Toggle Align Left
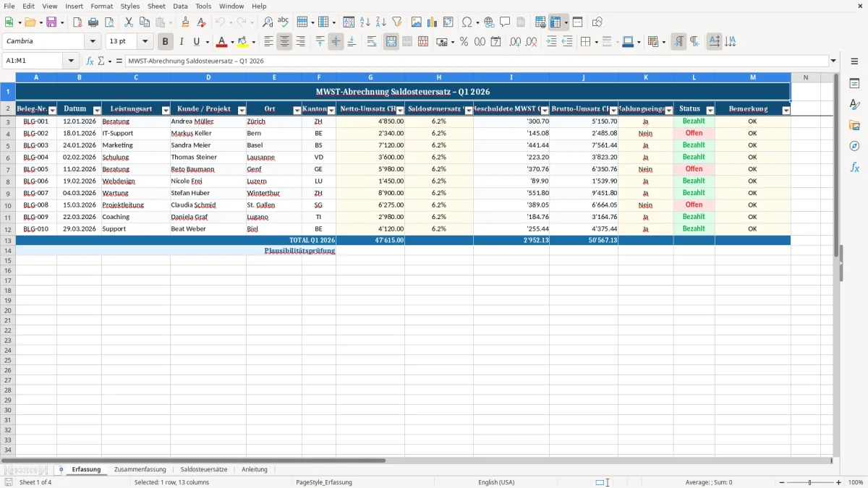This screenshot has width=868, height=488. 269,42
